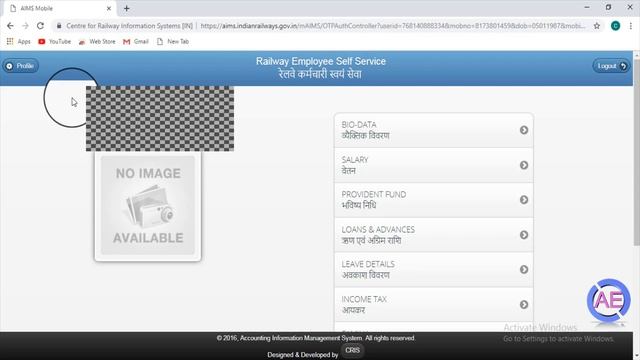The image size is (640, 360).
Task: Open the New Tab bookmark
Action: click(173, 42)
